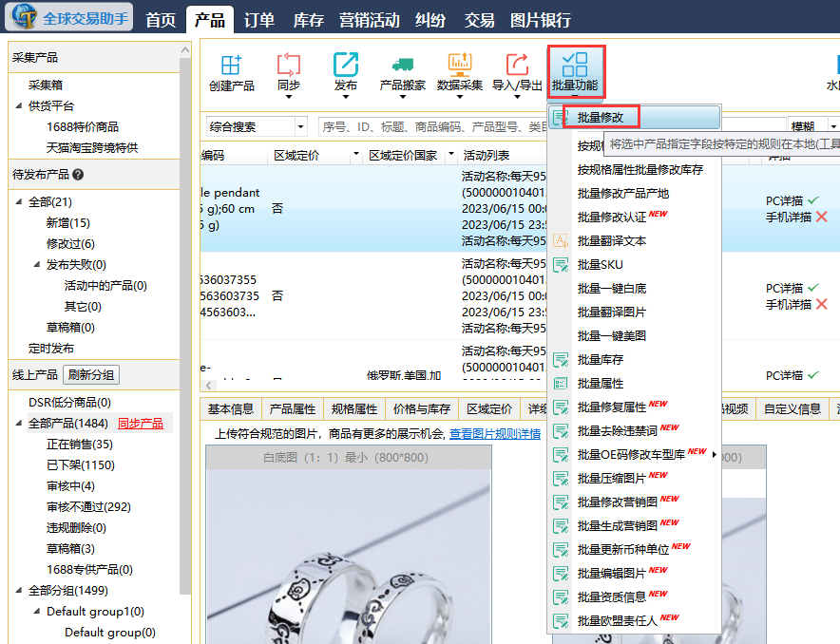This screenshot has height=644, width=840.
Task: Click the icon beside 批量编辑图片
Action: pos(561,574)
